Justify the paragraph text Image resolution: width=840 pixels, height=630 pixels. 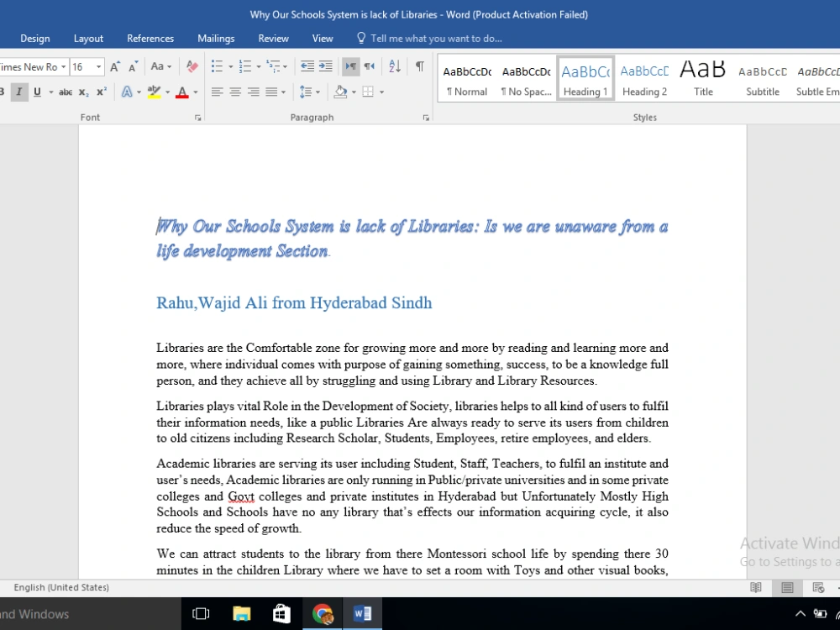271,92
